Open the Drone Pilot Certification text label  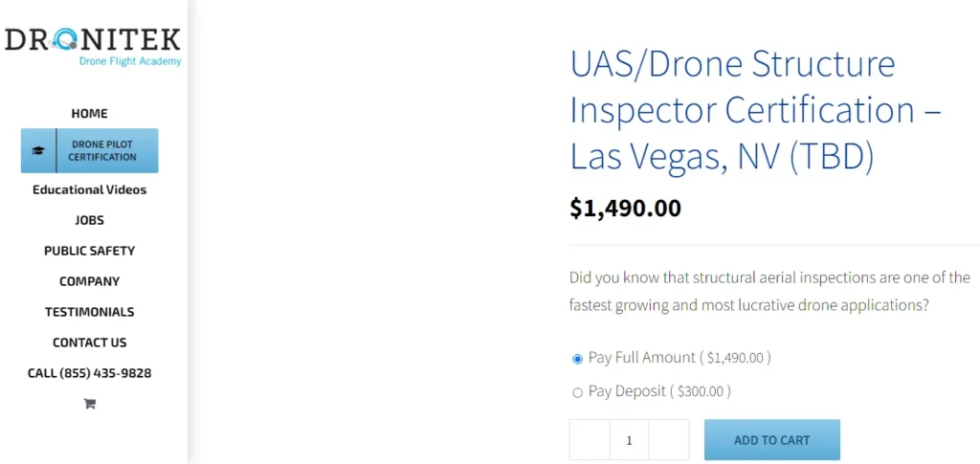click(102, 151)
